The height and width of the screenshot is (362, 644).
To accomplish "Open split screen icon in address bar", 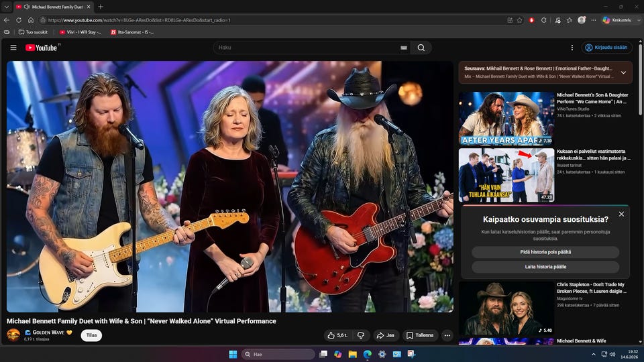I will tap(510, 20).
